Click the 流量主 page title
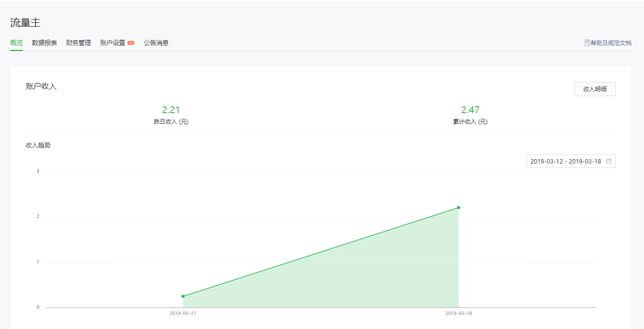The height and width of the screenshot is (329, 644). point(25,22)
